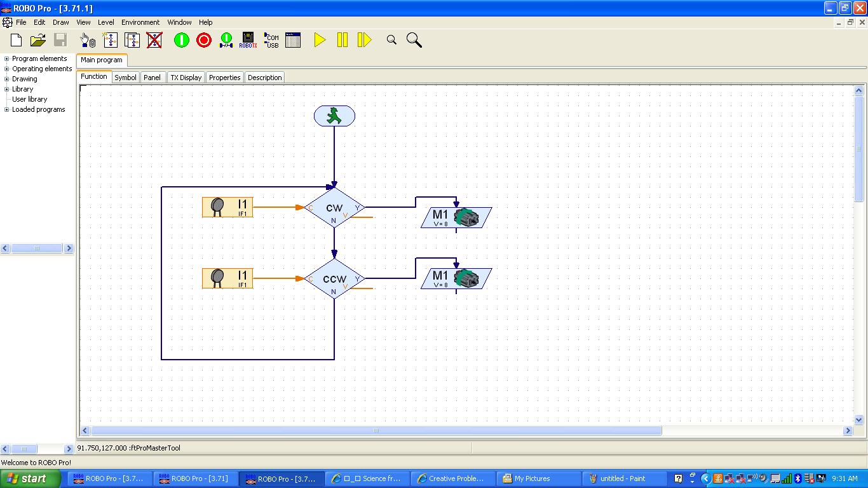868x488 pixels.
Task: Click the horizontal scrollbar below the canvas
Action: (375, 431)
